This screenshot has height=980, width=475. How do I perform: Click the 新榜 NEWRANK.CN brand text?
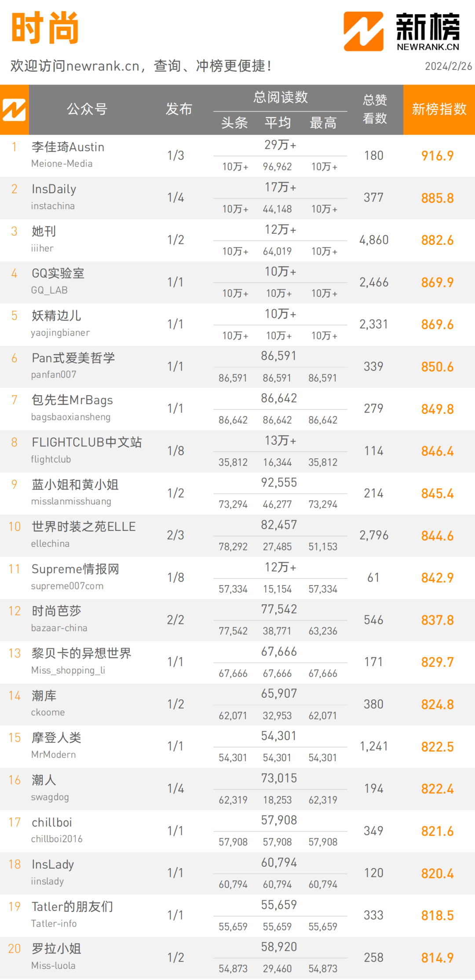point(428,32)
